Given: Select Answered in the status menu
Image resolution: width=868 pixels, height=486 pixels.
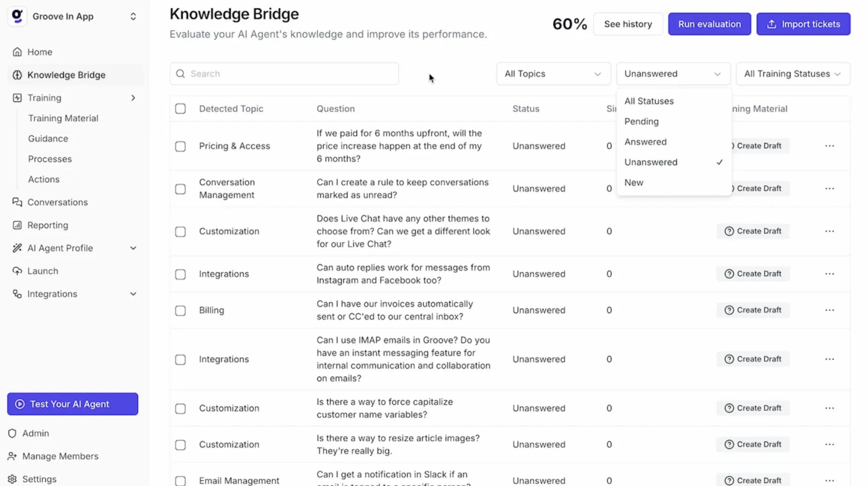Looking at the screenshot, I should [645, 142].
